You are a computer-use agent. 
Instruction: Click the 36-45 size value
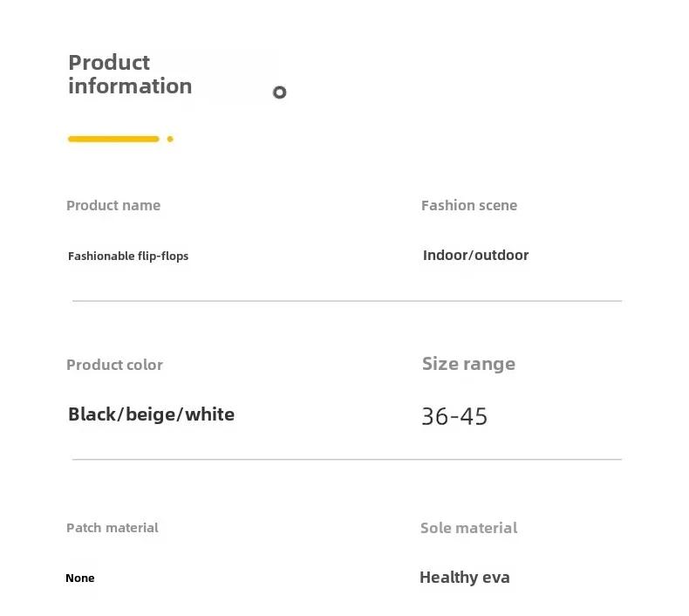point(454,416)
